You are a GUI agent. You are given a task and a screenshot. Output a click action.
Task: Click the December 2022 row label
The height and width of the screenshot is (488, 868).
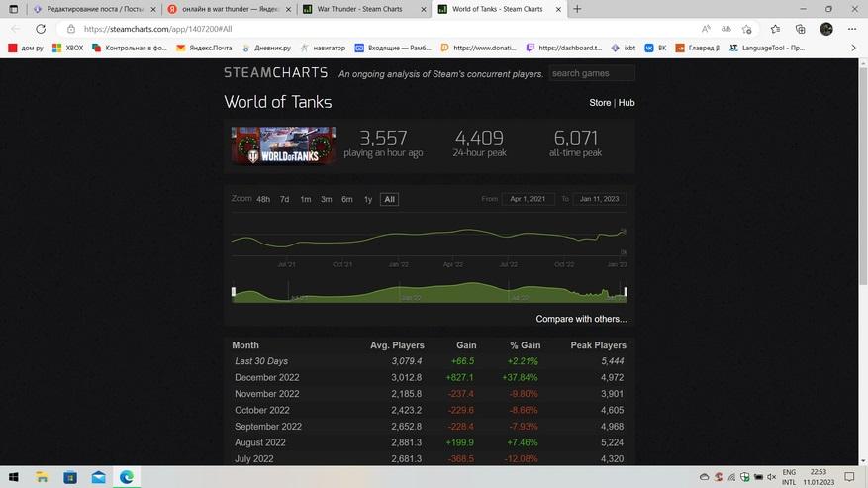click(x=267, y=377)
